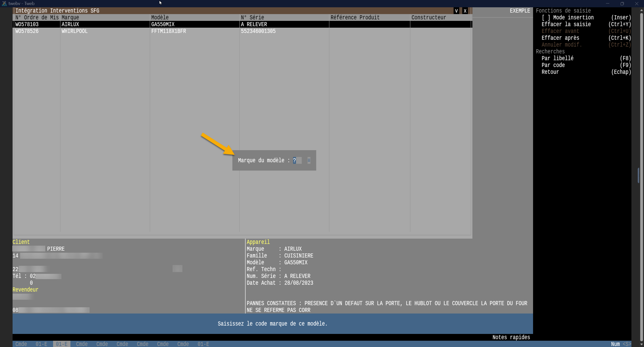Open the list icon beside Marque du modèle

309,160
